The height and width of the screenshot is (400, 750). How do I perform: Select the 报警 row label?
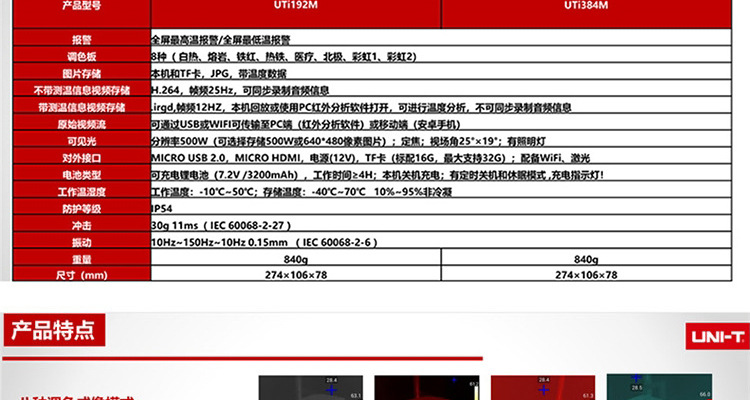82,40
